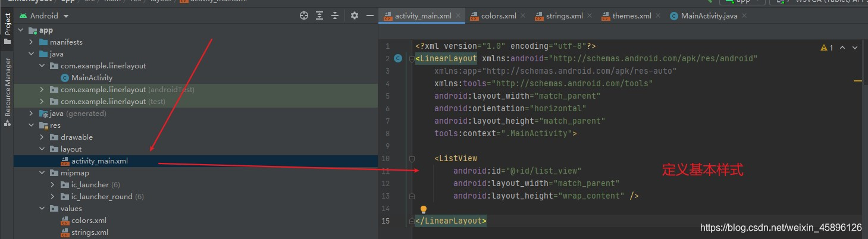Click the related class gutter icon on line 2
Image resolution: width=868 pixels, height=239 pixels.
tap(397, 58)
